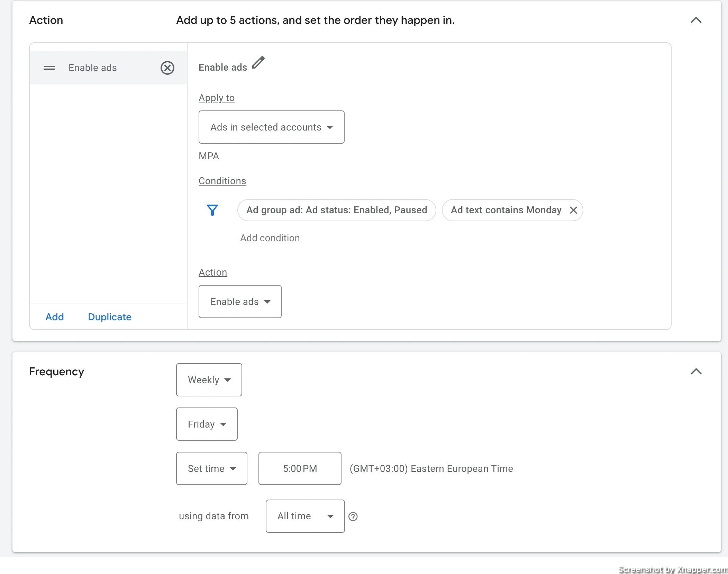Click Add condition

[x=270, y=238]
